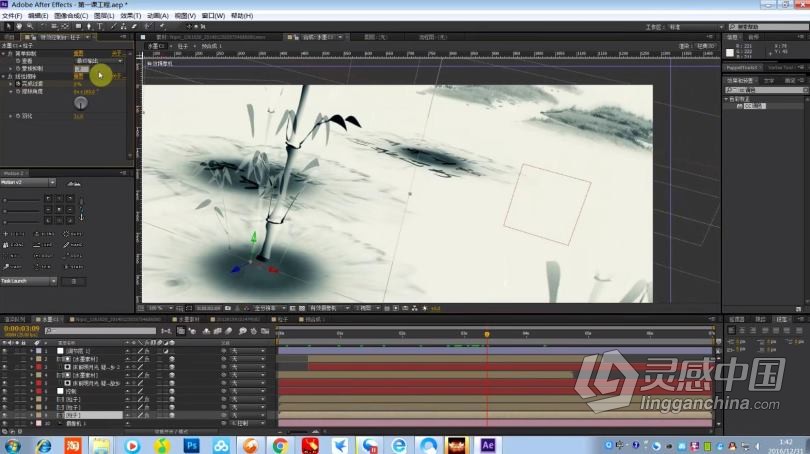810x454 pixels.
Task: Click the Photoshop icon in the taskbar
Action: (x=192, y=445)
